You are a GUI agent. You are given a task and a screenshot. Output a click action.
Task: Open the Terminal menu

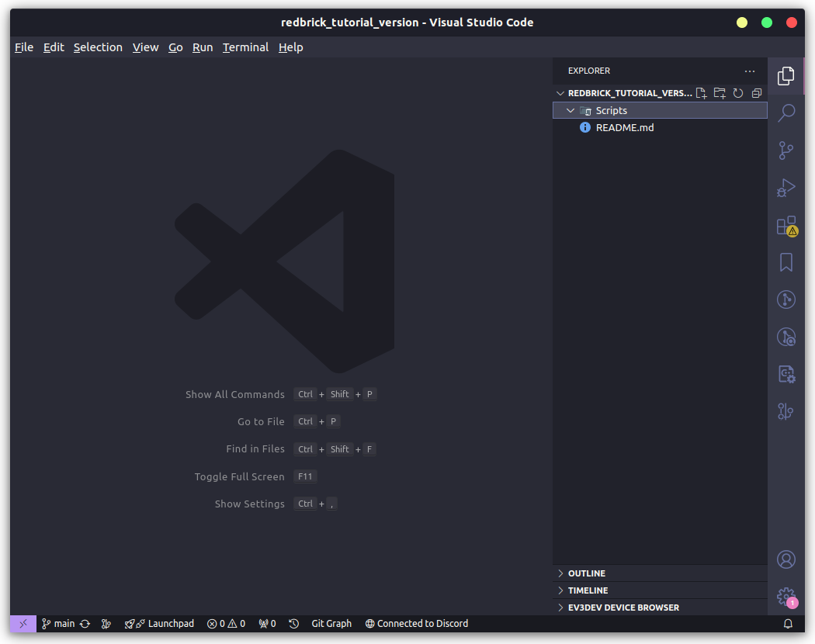246,47
